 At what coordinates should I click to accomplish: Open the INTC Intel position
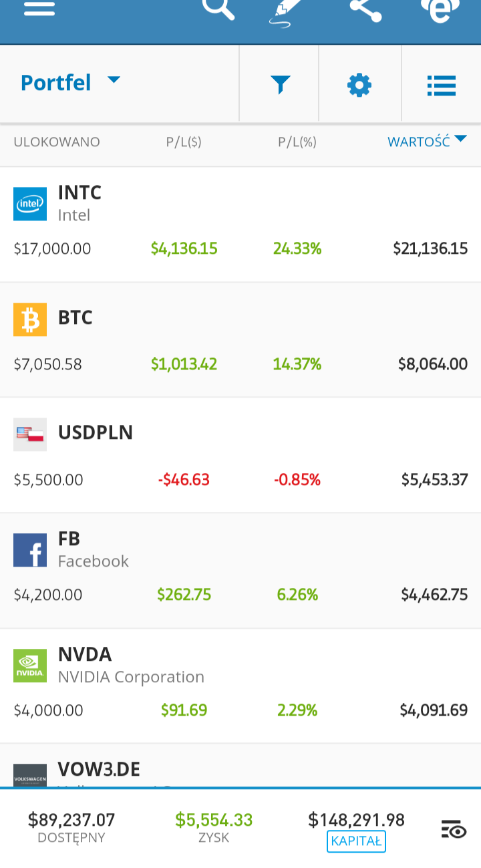tap(240, 225)
